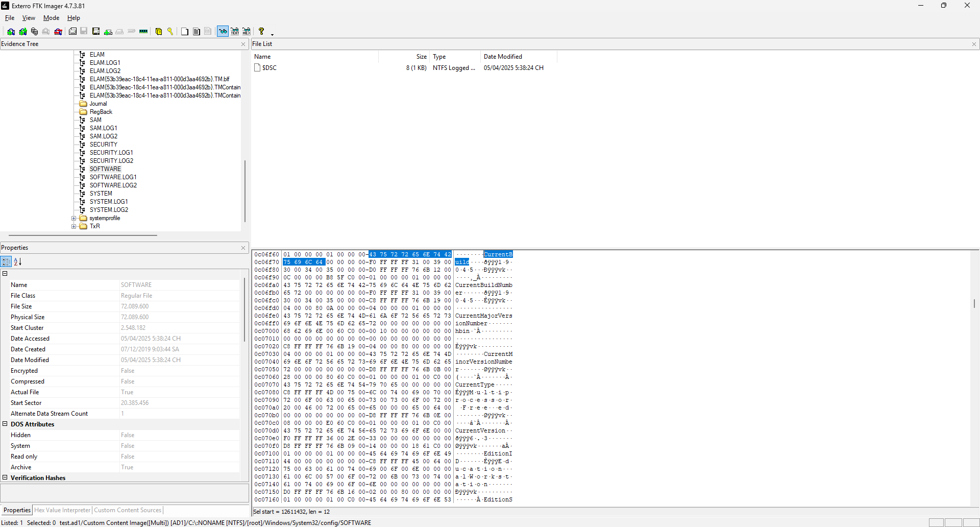980x527 pixels.
Task: Click the Export Files blank page icon
Action: (x=185, y=32)
